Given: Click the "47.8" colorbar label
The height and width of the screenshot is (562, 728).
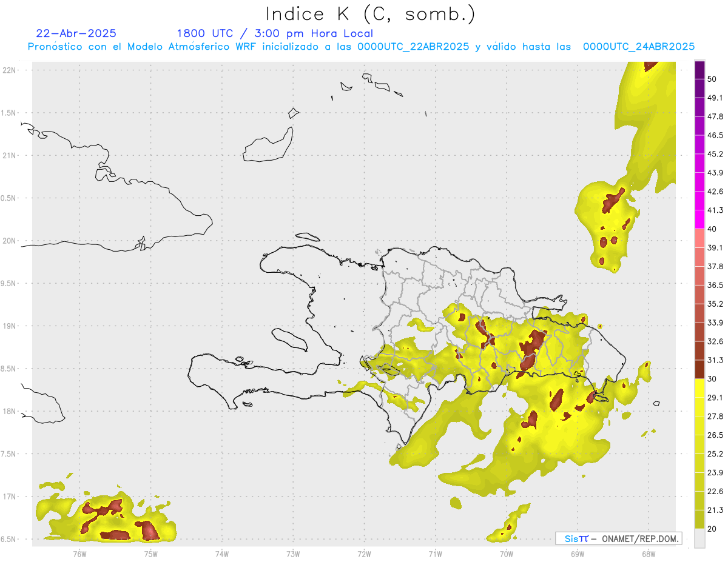Looking at the screenshot, I should (715, 116).
